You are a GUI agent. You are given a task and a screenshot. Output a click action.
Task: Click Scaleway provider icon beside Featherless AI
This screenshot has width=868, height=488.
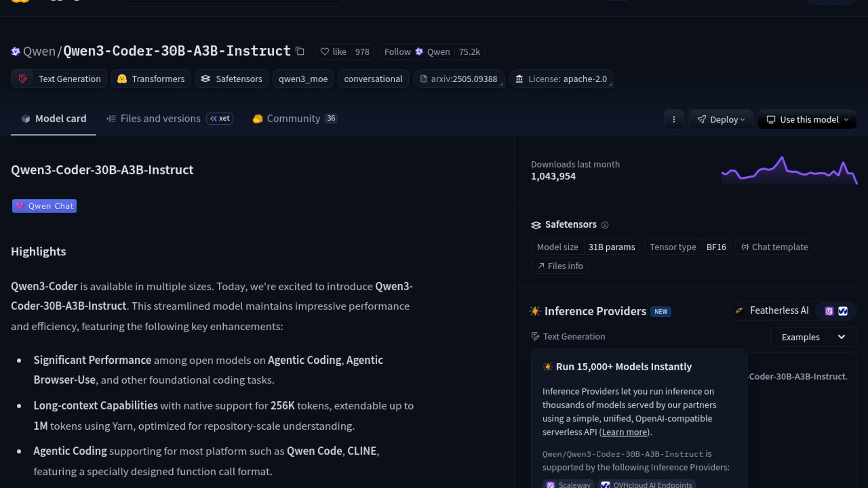(829, 311)
